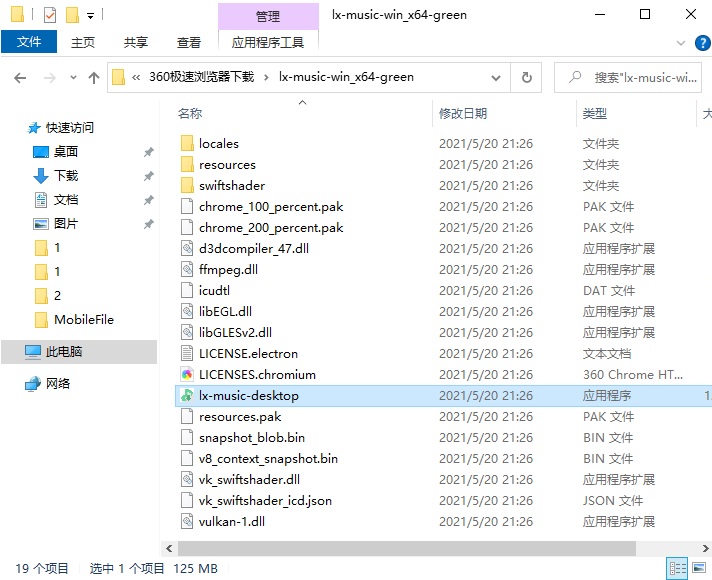
Task: Select 快速访问 in navigation pane
Action: tap(69, 128)
